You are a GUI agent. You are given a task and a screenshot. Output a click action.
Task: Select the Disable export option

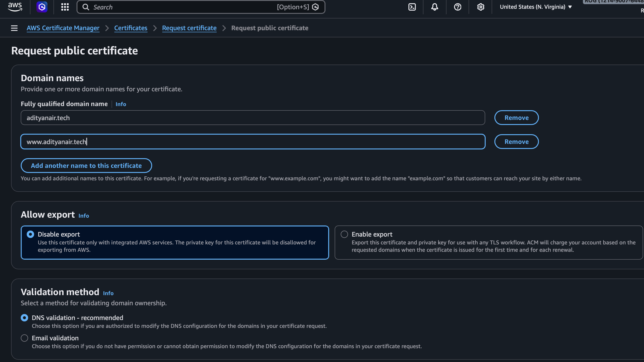click(x=30, y=234)
